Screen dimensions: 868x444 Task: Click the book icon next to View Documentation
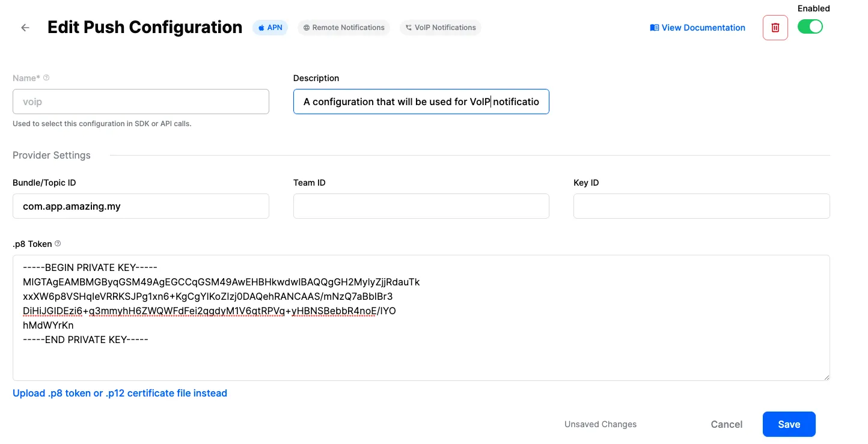(653, 27)
